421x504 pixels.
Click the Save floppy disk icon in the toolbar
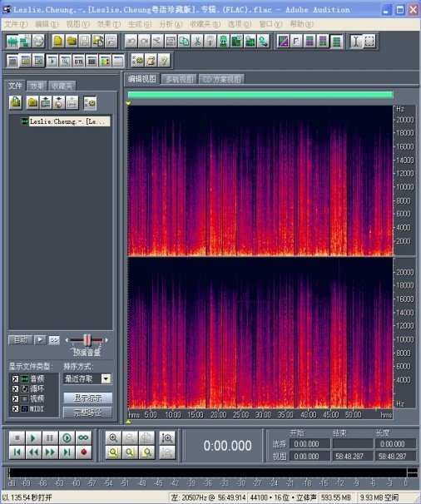[85, 41]
